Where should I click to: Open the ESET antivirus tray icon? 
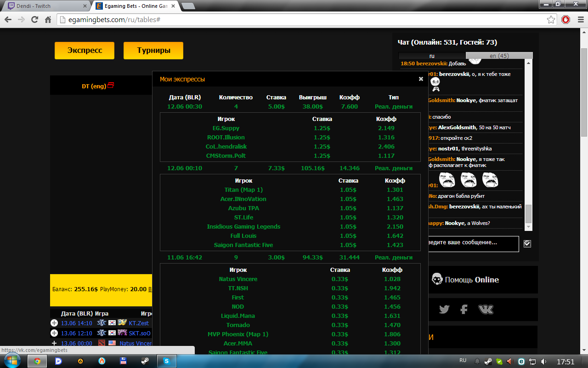tap(522, 362)
